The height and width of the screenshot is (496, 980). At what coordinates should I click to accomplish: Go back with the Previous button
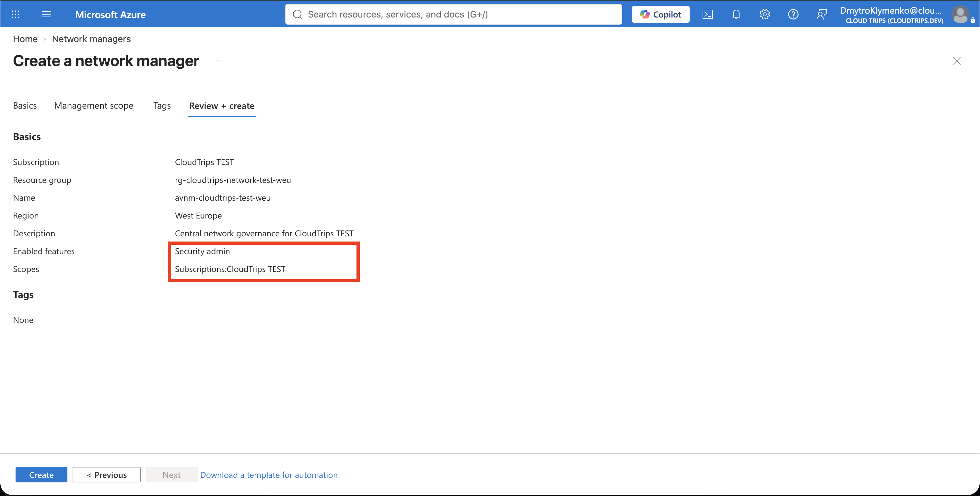(107, 475)
